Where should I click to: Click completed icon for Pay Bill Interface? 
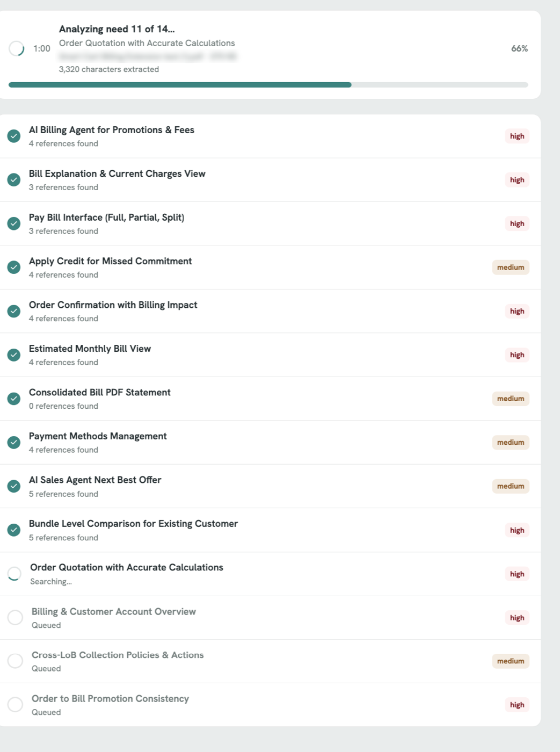pos(14,223)
